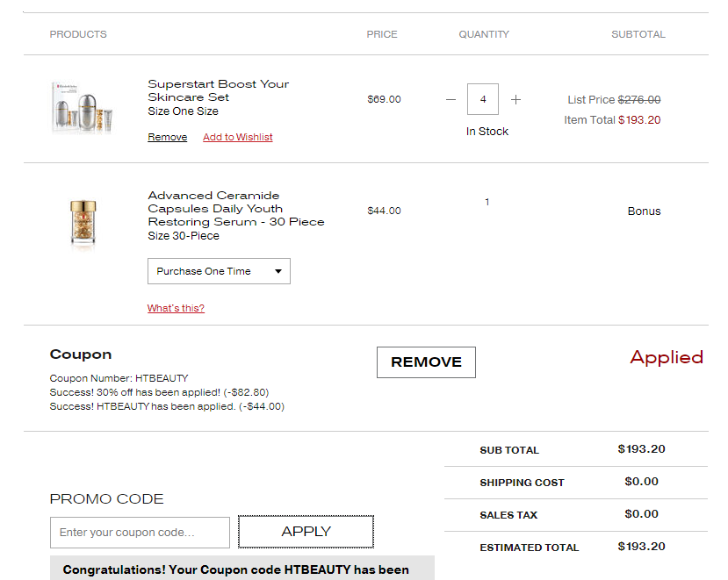Image resolution: width=728 pixels, height=580 pixels.
Task: Select the HTBEAUTY applied (-$44.00) message
Action: pyautogui.click(x=167, y=406)
